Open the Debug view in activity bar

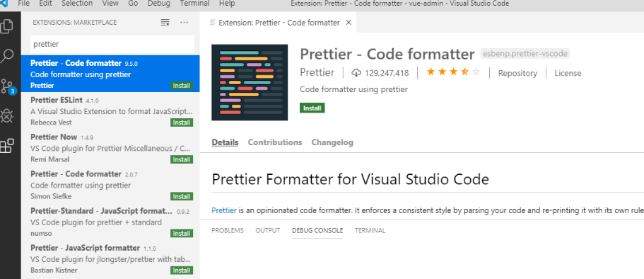[6, 116]
